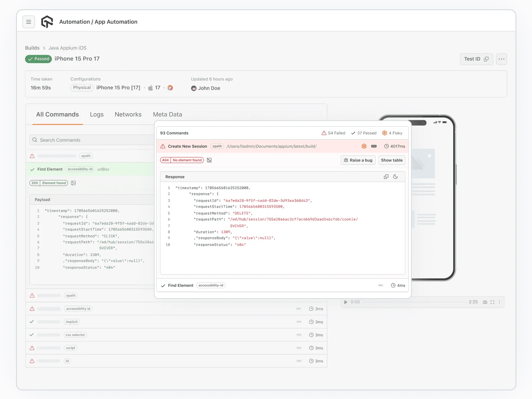532x399 pixels.
Task: Click the copy icon in the Response panel
Action: point(386,176)
